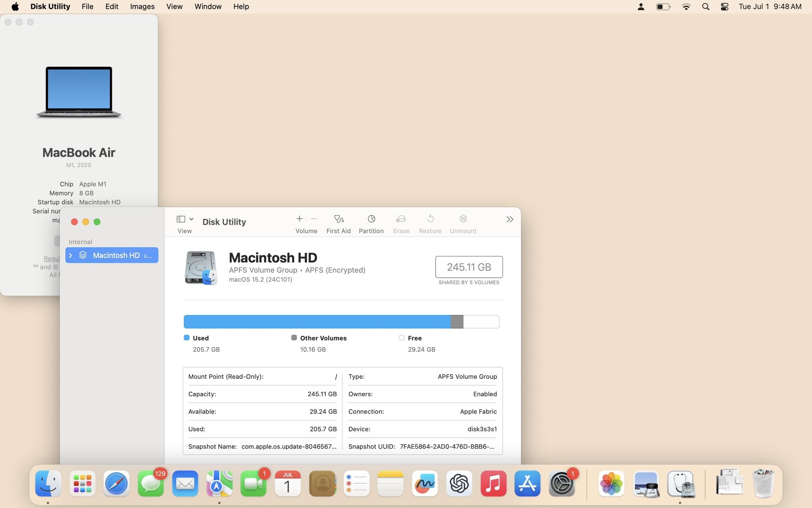Image resolution: width=812 pixels, height=508 pixels.
Task: Click the Unmount toolbar icon
Action: pos(463,219)
